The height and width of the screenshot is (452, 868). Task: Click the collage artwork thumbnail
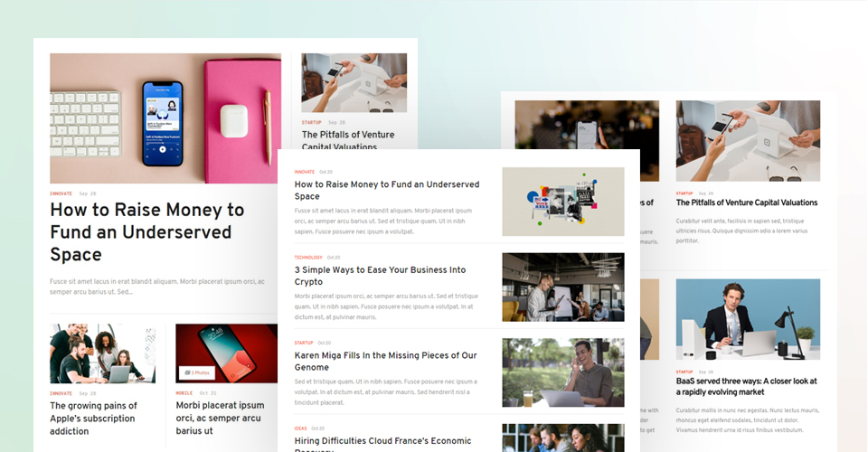click(x=563, y=202)
